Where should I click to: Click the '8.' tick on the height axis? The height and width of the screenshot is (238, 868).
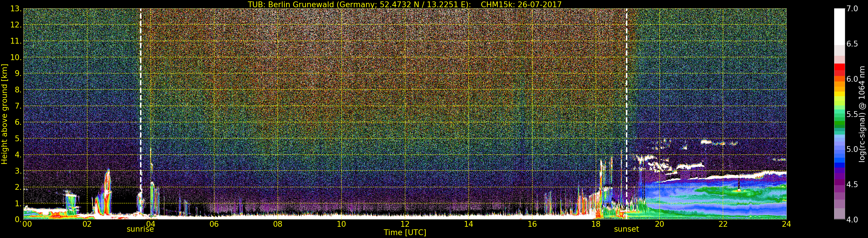[18, 90]
